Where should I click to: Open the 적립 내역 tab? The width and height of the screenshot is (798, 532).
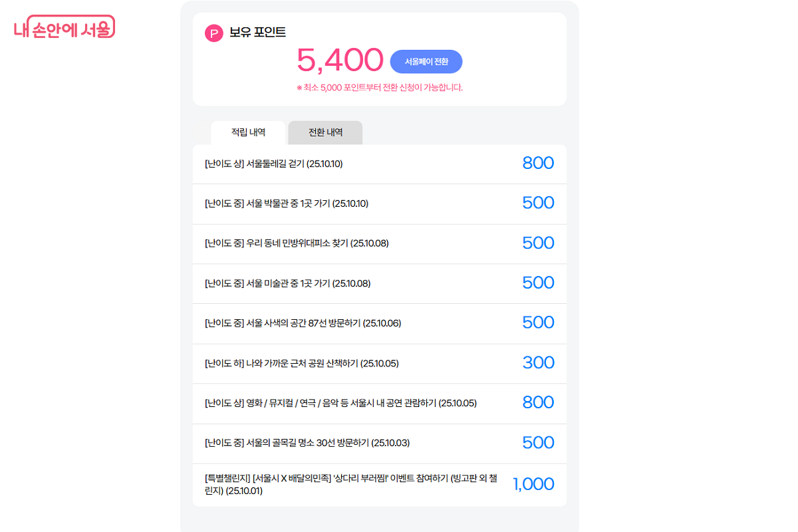click(x=249, y=132)
